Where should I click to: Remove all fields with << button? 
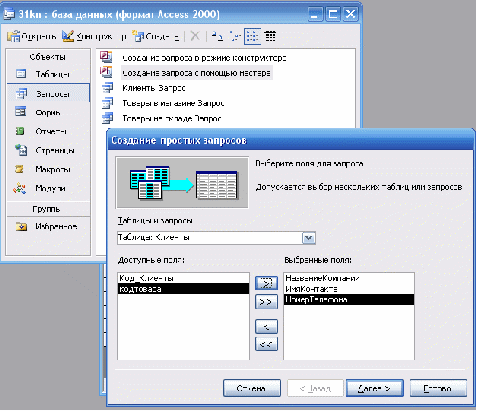[x=266, y=344]
